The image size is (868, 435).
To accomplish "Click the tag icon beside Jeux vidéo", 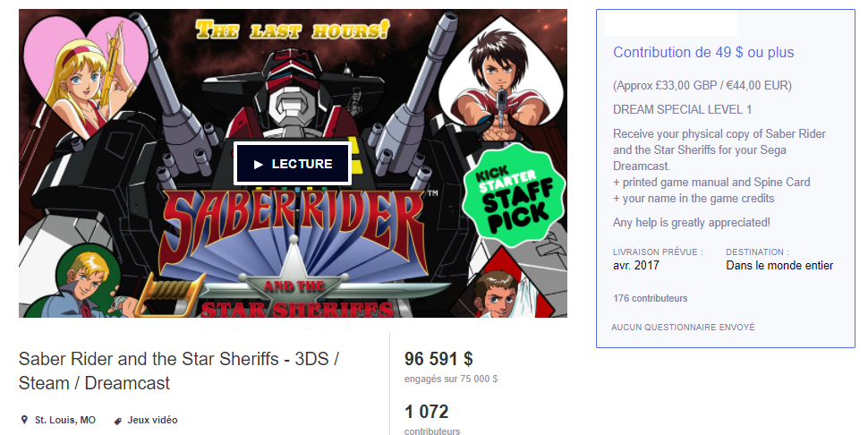I will point(118,421).
